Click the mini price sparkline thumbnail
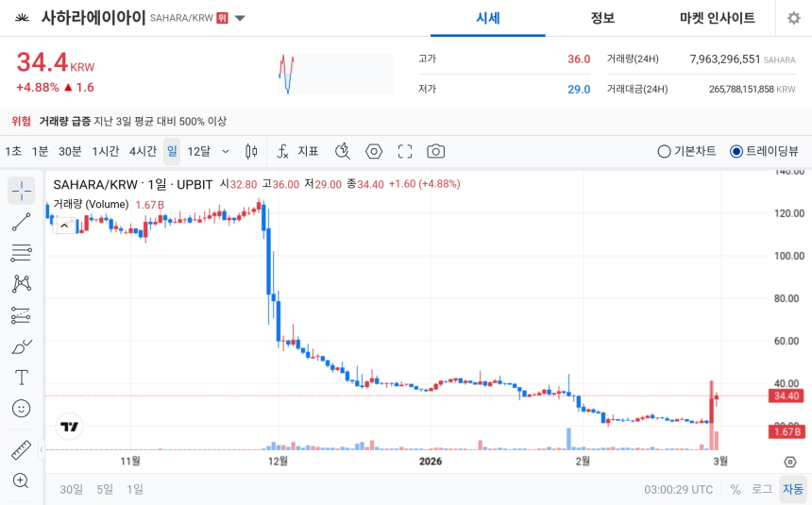Viewport: 812px width, 505px height. click(x=335, y=74)
